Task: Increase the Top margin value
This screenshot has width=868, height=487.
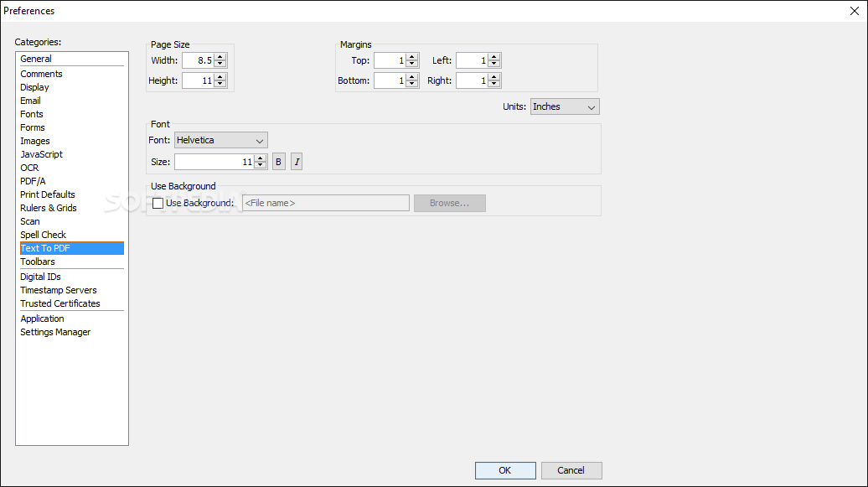Action: (412, 57)
